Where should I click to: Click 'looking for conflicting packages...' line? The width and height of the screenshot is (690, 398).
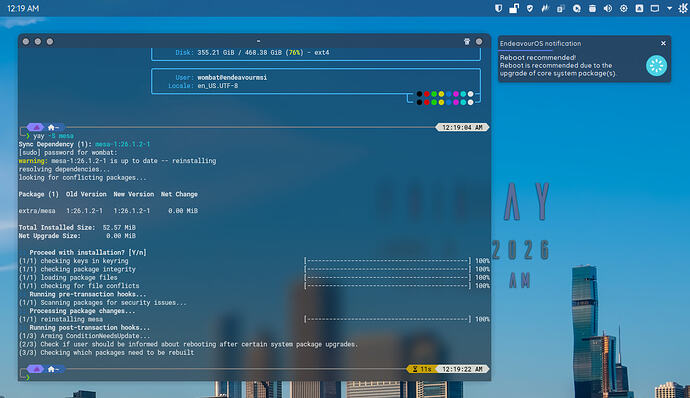pyautogui.click(x=82, y=178)
